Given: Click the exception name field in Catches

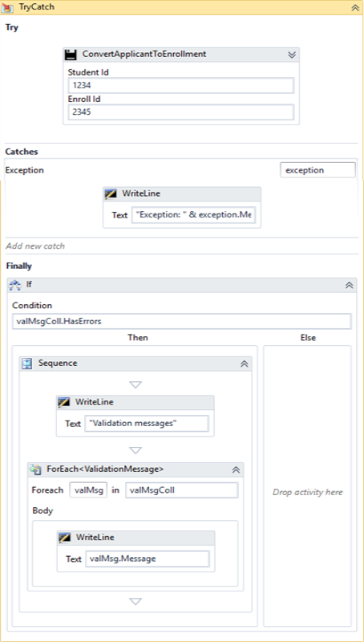Looking at the screenshot, I should click(x=317, y=170).
